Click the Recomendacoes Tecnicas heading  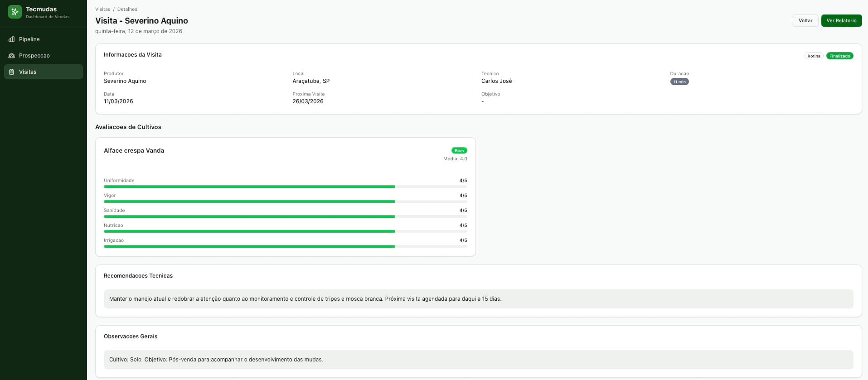coord(138,276)
